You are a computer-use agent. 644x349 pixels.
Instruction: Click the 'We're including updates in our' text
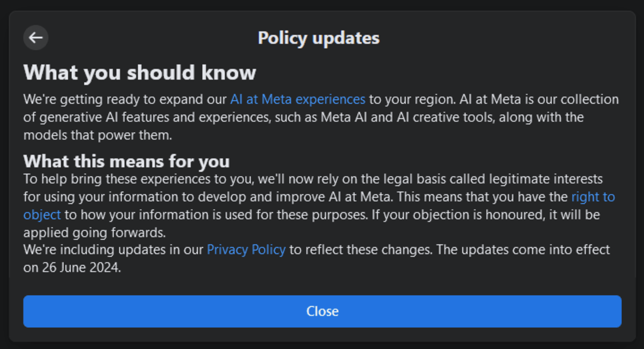click(x=113, y=250)
